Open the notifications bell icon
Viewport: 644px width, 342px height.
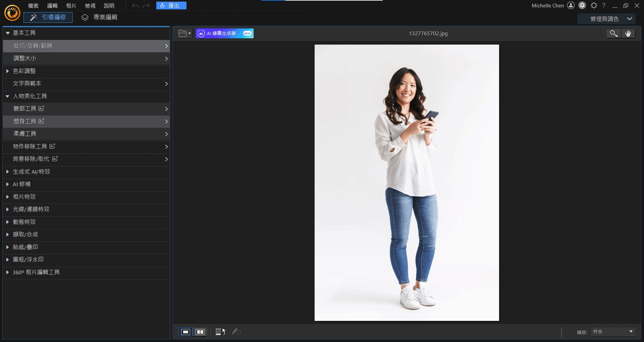[582, 5]
